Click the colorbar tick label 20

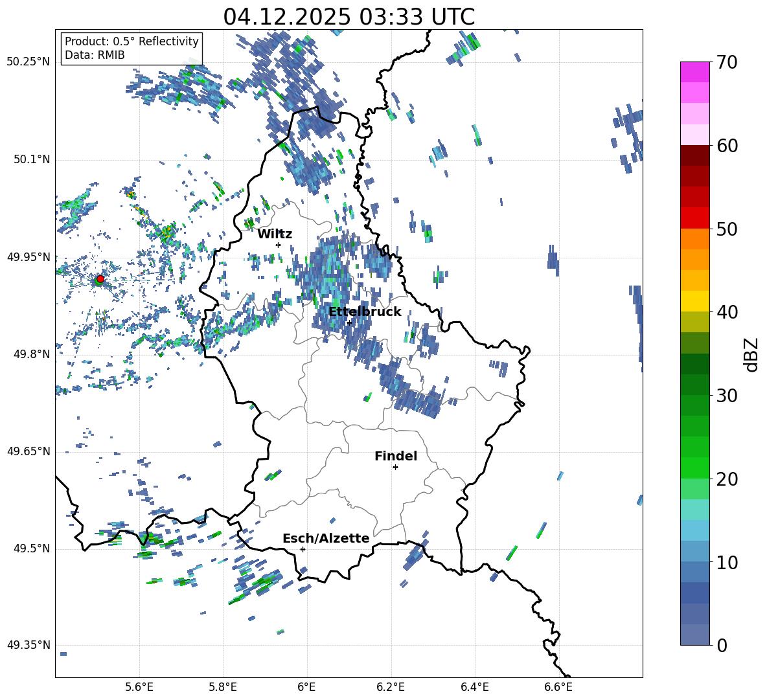coord(727,479)
